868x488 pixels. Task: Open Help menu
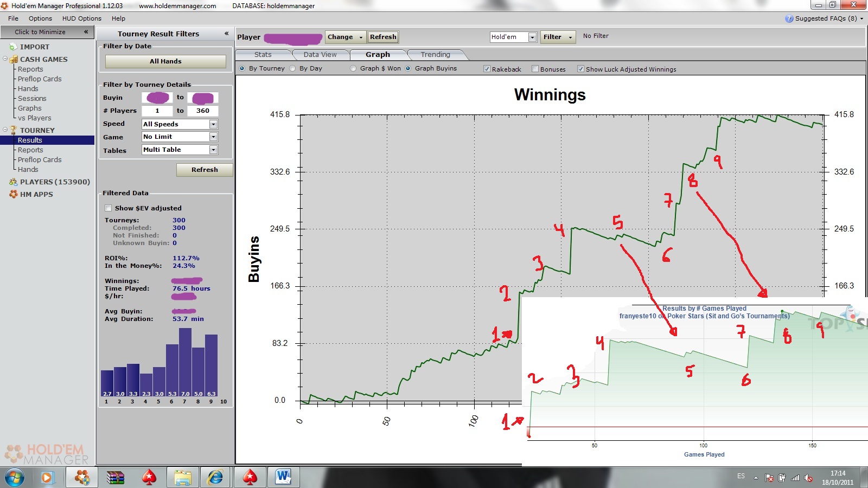[x=118, y=18]
